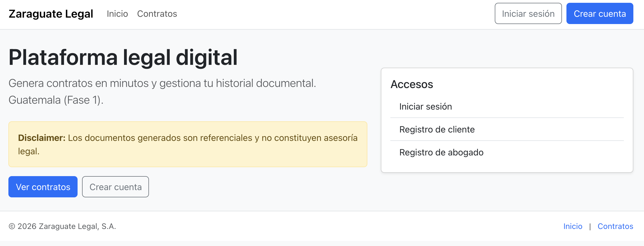The width and height of the screenshot is (644, 246).
Task: Click the outlined Crear cuenta button below the disclaimer
Action: point(115,187)
